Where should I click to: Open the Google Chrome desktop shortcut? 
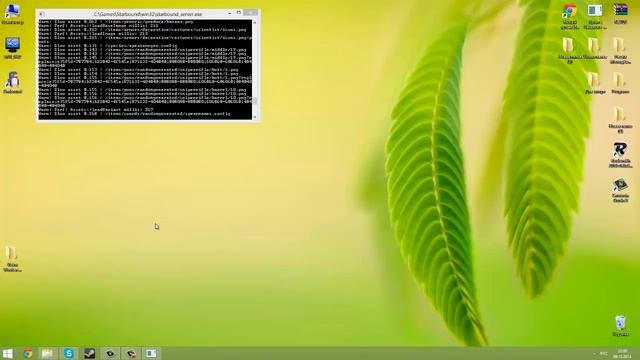click(x=570, y=16)
